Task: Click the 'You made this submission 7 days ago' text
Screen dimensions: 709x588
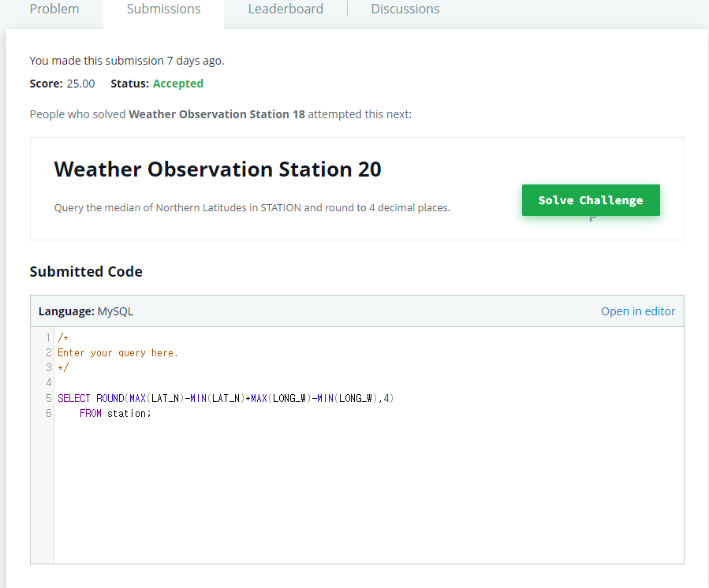Action: pyautogui.click(x=127, y=61)
